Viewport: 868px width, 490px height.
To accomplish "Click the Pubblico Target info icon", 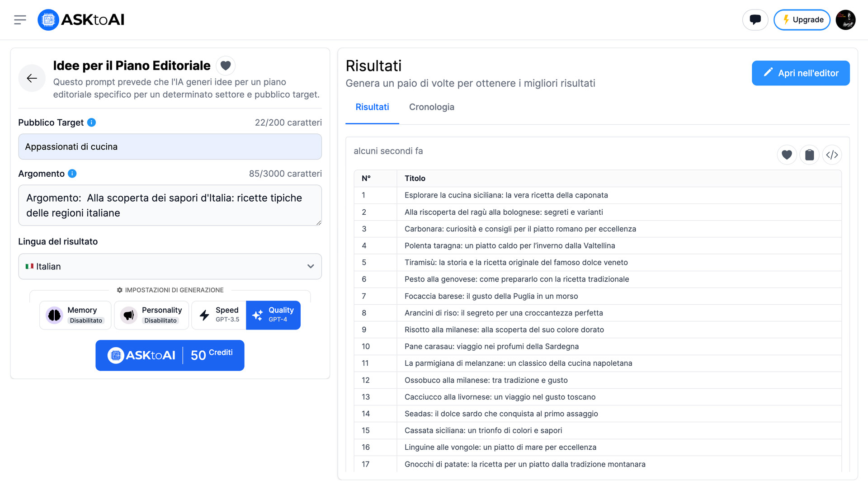I will click(91, 122).
